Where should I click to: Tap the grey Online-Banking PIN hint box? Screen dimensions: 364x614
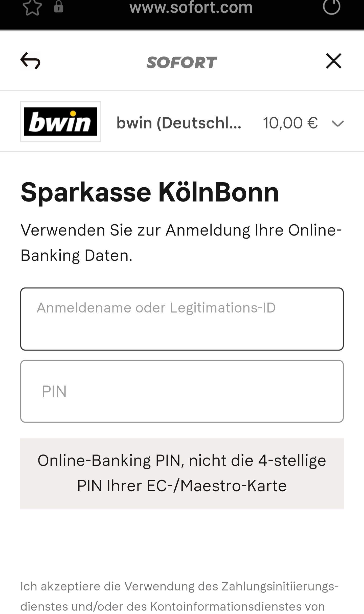182,473
